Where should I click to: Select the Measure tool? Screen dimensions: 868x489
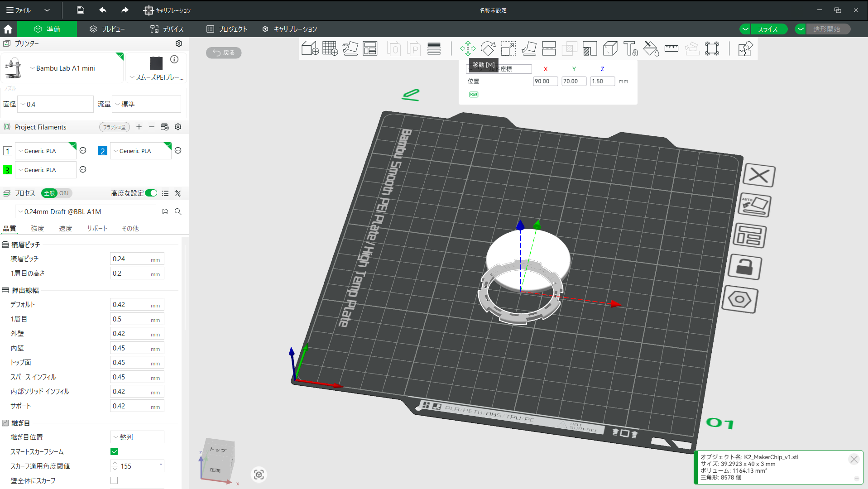pos(671,48)
